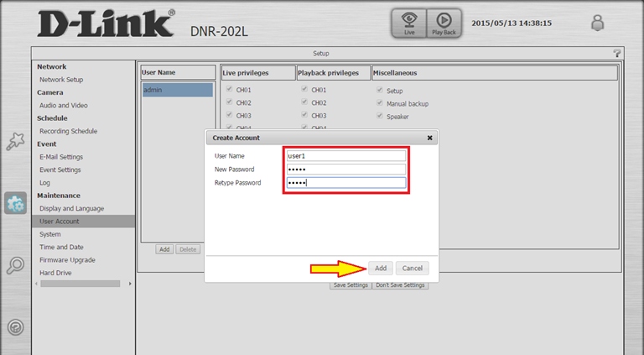The width and height of the screenshot is (644, 355).
Task: Click the magnifier search sidebar icon
Action: pyautogui.click(x=15, y=266)
